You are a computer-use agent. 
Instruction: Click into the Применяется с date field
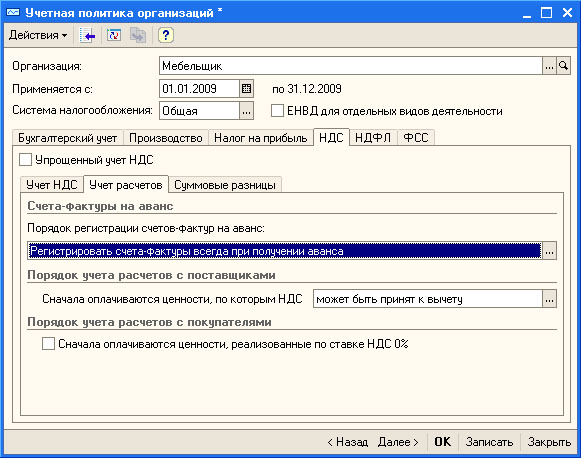pos(199,89)
